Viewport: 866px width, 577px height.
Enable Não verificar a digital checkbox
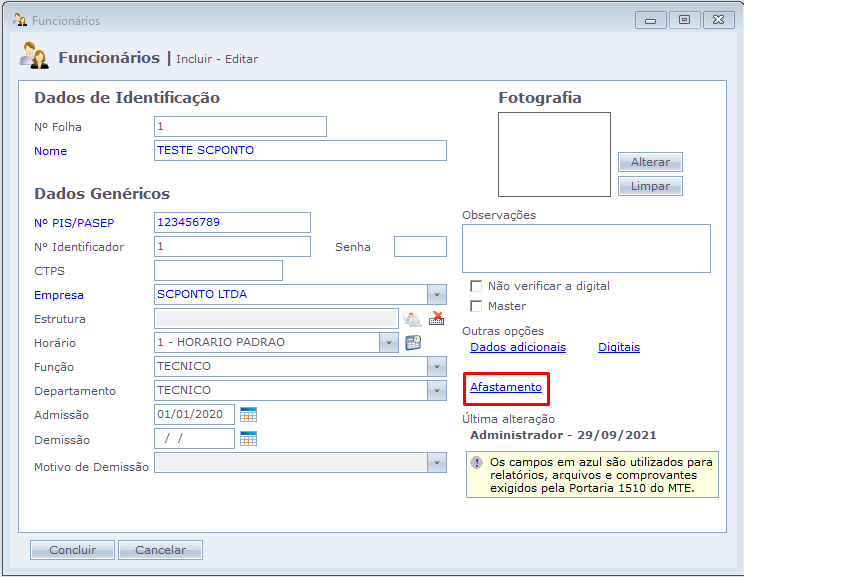pos(476,286)
